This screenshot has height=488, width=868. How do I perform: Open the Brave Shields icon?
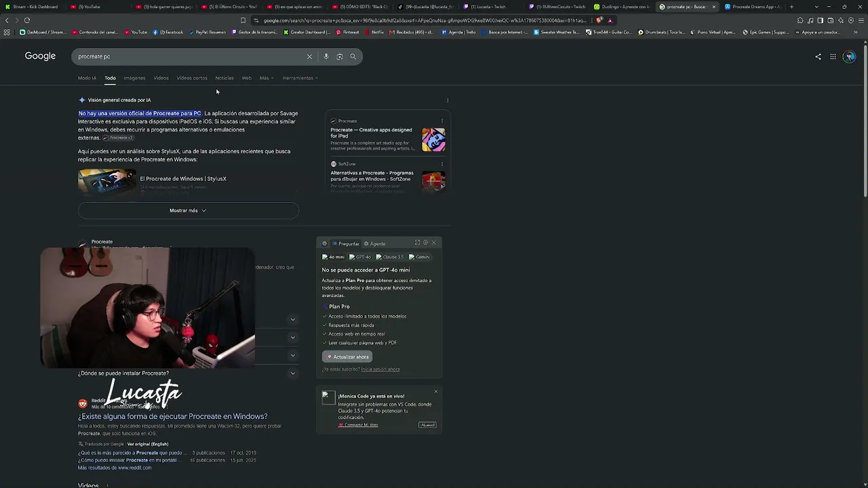[599, 20]
